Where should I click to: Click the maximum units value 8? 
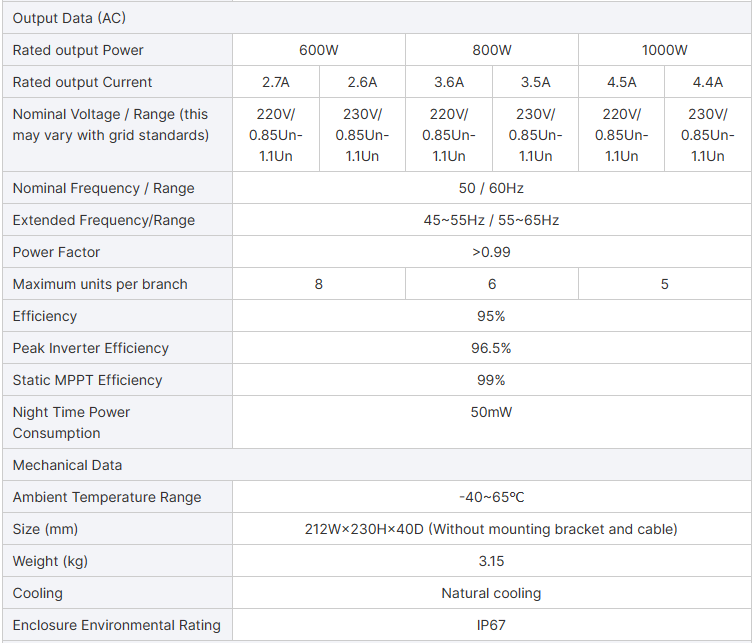(x=318, y=284)
